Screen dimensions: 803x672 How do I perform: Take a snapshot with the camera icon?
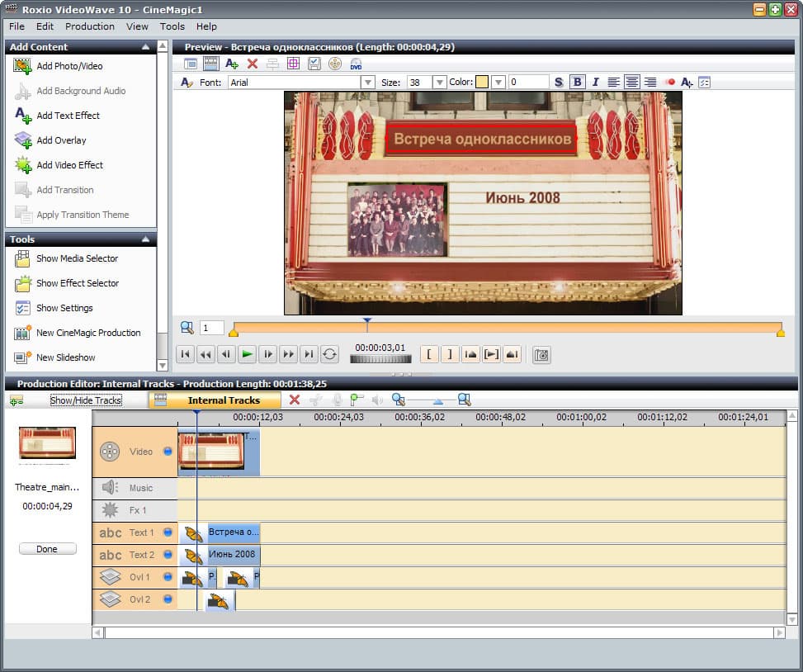click(x=541, y=355)
